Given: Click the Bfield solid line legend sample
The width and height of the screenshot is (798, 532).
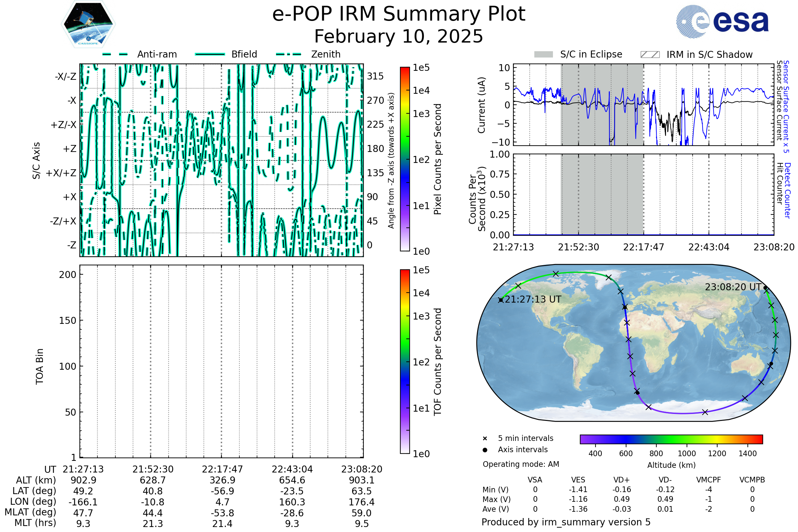Looking at the screenshot, I should (x=210, y=54).
